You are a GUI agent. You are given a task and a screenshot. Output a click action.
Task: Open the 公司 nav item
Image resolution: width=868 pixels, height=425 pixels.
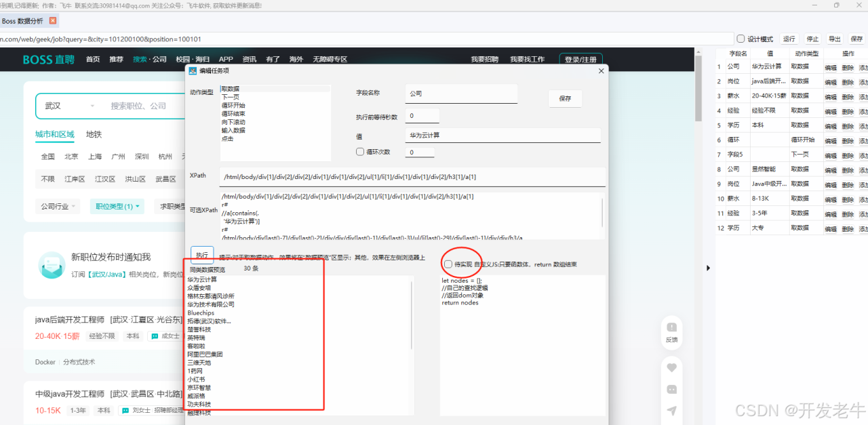click(x=159, y=60)
